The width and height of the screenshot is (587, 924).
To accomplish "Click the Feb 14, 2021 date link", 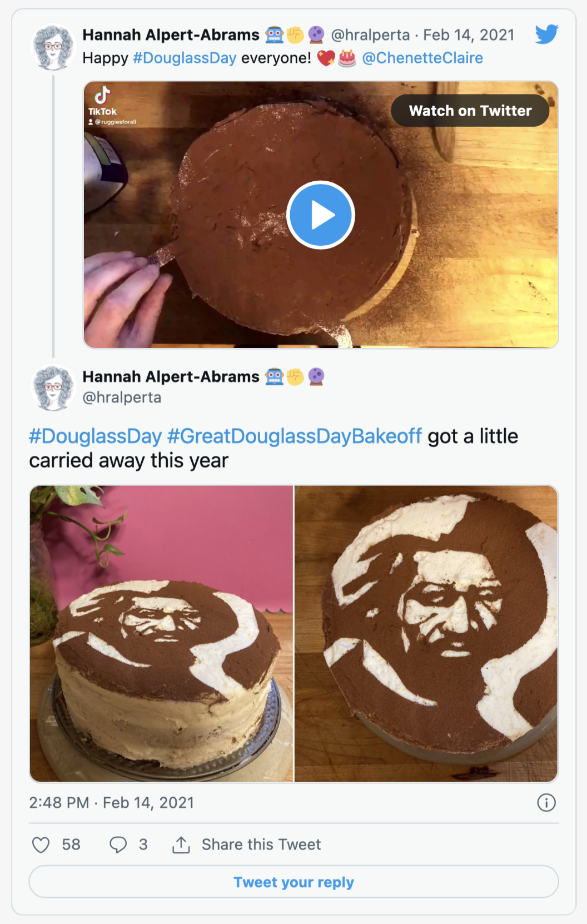I will point(470,34).
